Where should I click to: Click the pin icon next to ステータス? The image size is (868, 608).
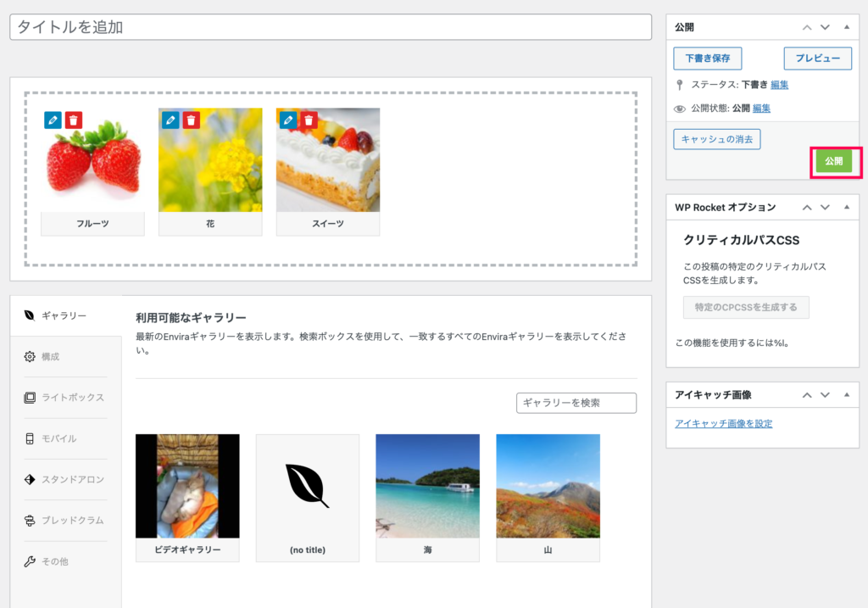click(680, 85)
